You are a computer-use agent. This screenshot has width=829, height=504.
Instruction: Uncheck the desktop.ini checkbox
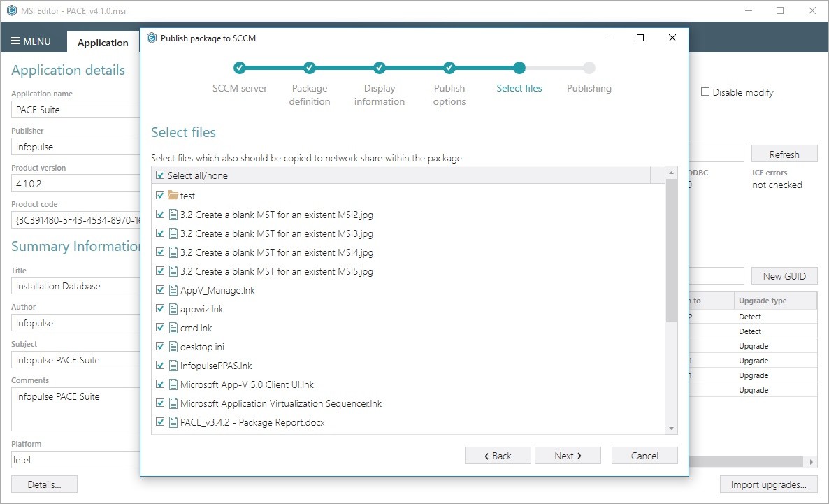(x=160, y=347)
